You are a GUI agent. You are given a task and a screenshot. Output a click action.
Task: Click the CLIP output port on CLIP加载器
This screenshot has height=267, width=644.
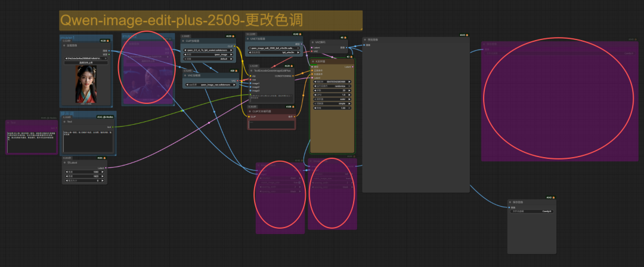(x=234, y=46)
